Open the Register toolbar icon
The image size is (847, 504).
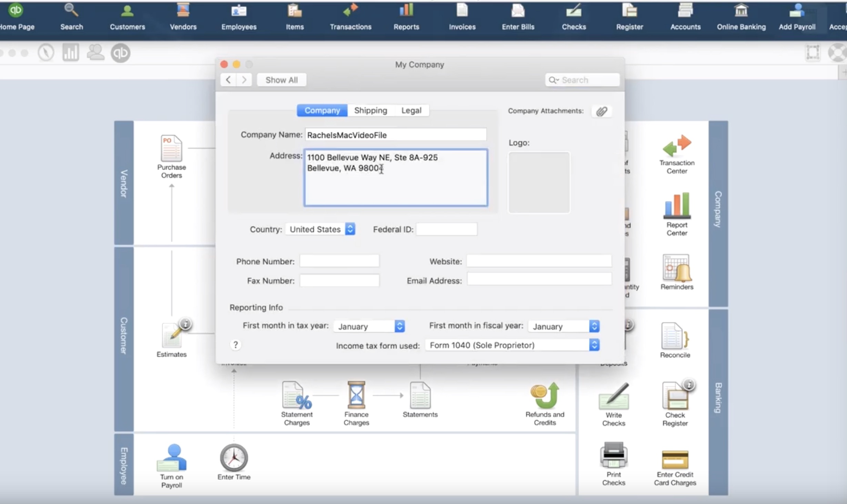[630, 16]
